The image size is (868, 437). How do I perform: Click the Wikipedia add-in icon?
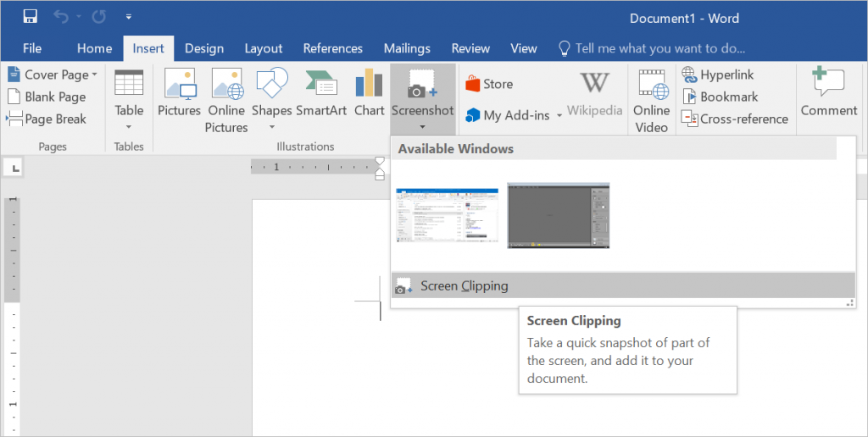(x=594, y=94)
